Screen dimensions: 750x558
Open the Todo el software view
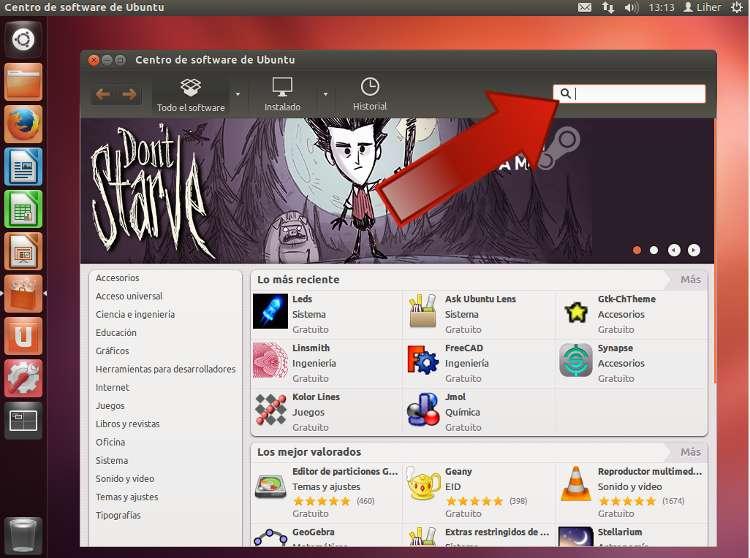(190, 95)
